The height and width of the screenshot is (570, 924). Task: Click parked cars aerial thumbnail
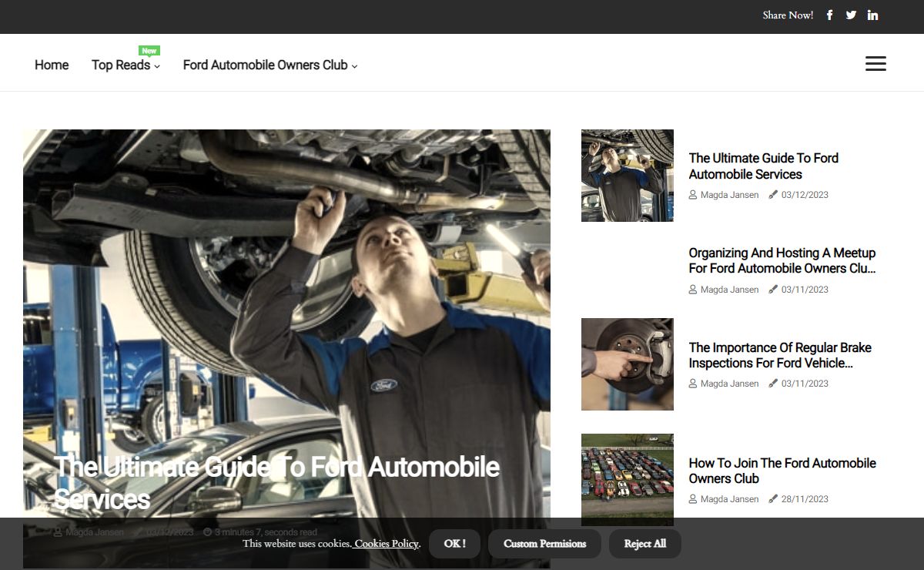coord(628,480)
